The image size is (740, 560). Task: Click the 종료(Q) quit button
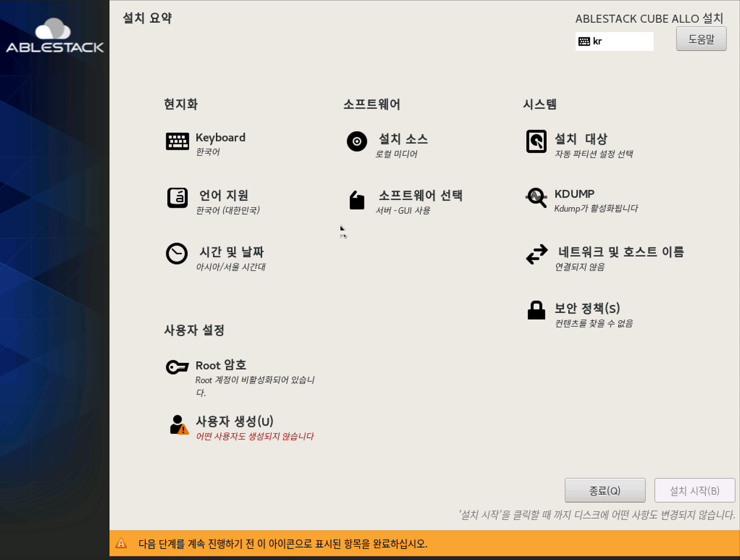coord(605,490)
